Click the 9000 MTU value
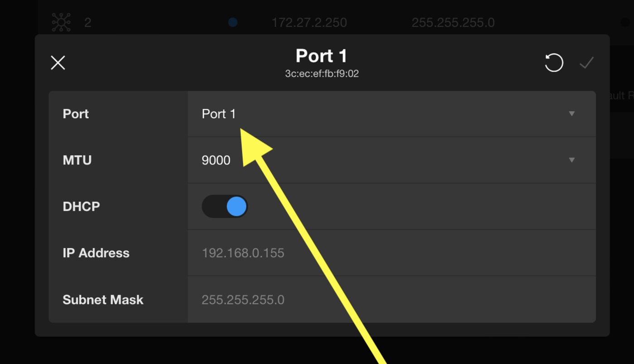The width and height of the screenshot is (634, 364). [x=216, y=160]
